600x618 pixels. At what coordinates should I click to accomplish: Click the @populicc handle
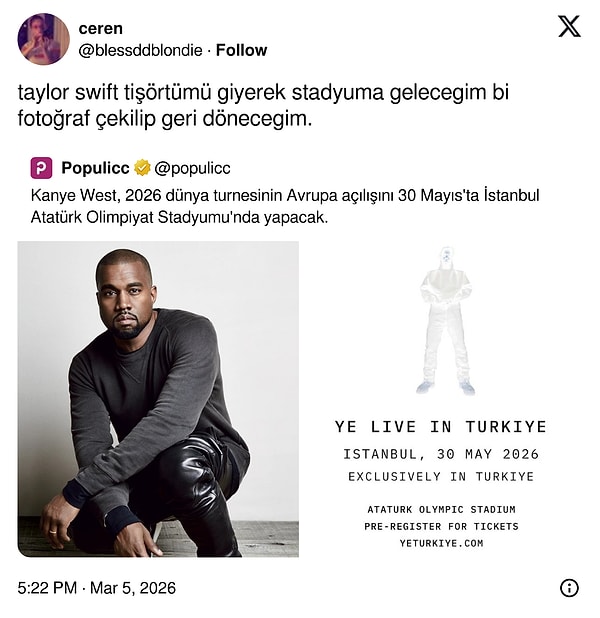coord(192,168)
